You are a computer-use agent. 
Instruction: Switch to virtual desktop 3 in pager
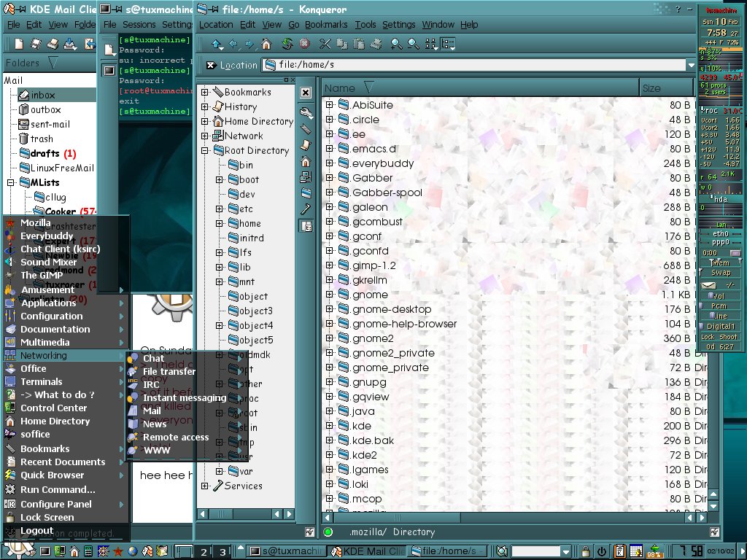[x=222, y=552]
